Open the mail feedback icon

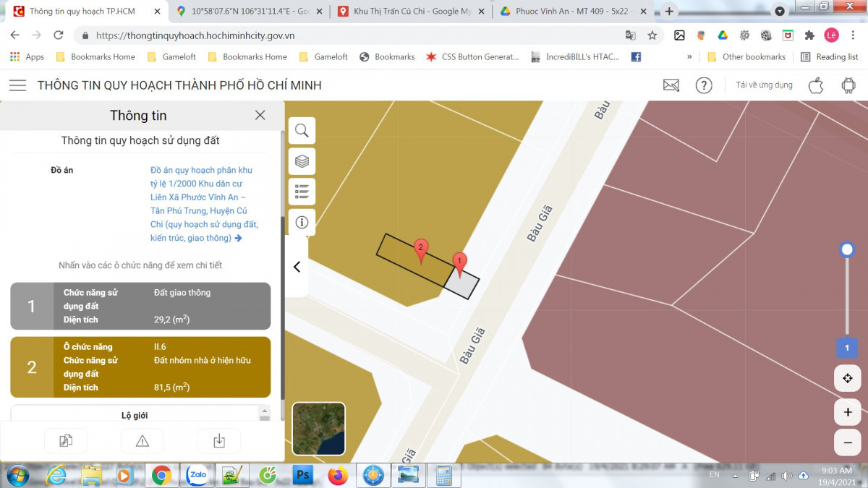[671, 85]
